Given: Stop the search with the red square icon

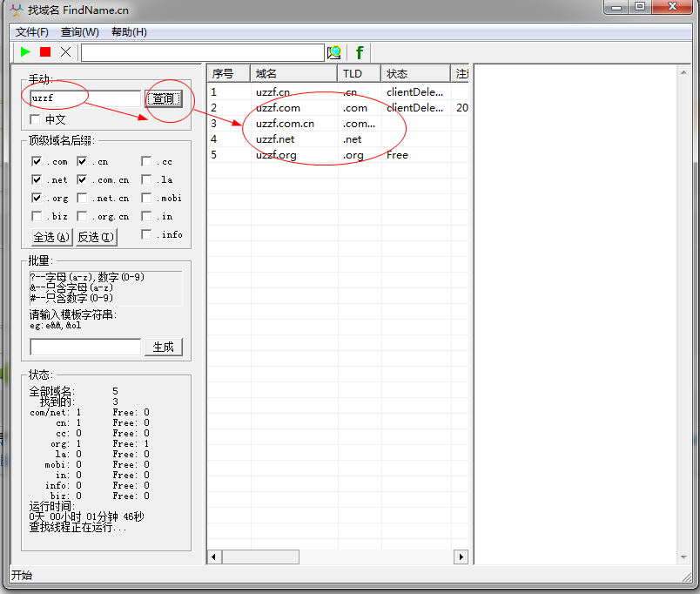Looking at the screenshot, I should click(45, 52).
